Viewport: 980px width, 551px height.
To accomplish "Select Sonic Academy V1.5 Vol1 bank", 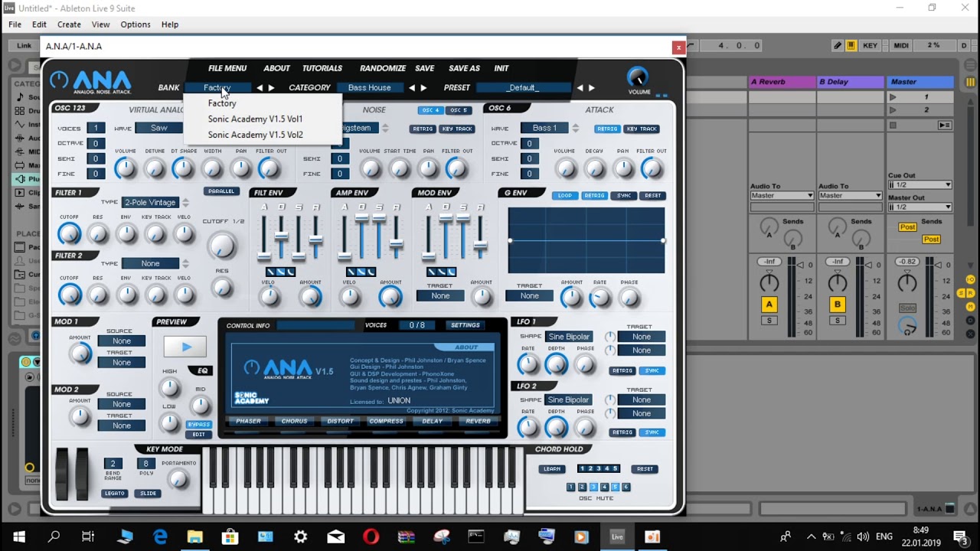I will [x=255, y=119].
